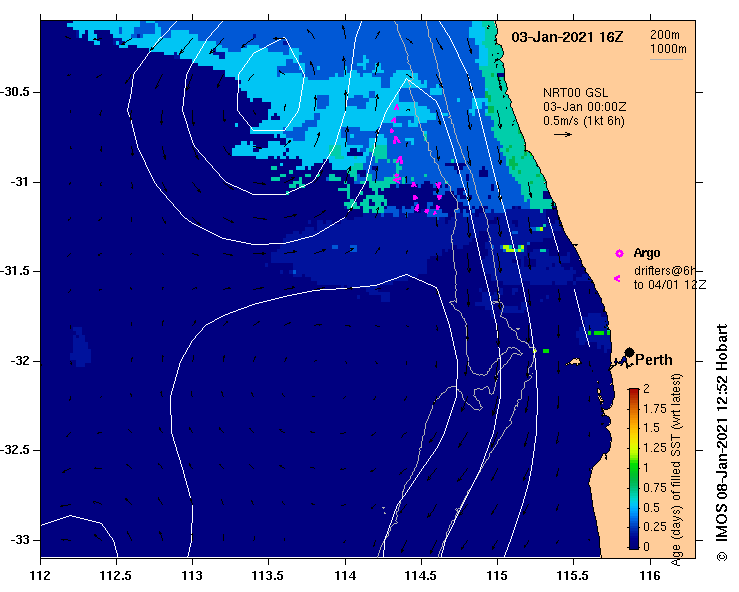Click the NRT00 GSL label

coord(575,93)
